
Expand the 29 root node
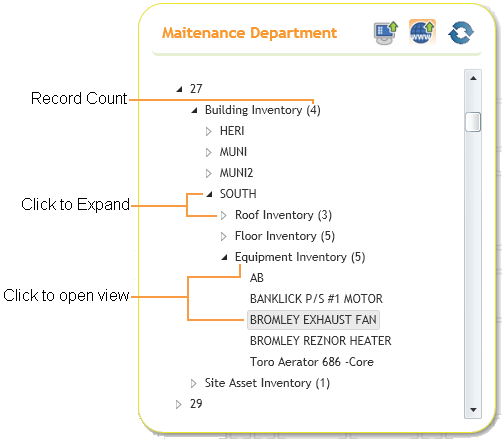click(179, 404)
